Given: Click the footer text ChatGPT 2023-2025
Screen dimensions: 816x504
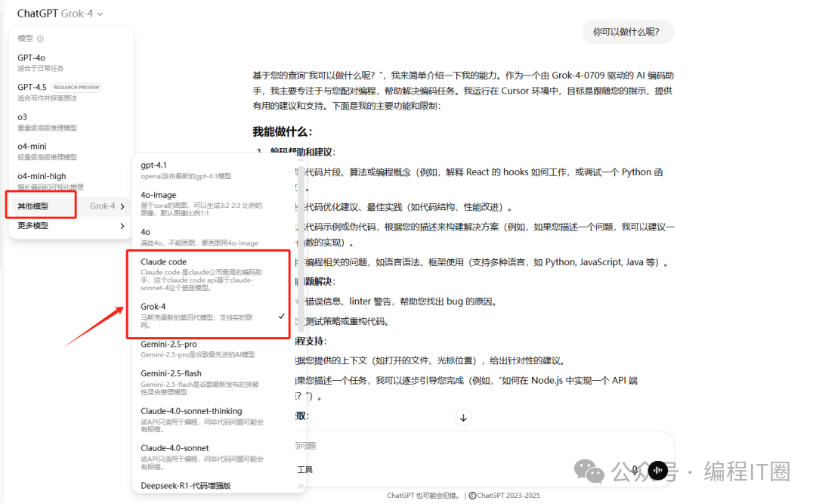Looking at the screenshot, I should pos(505,496).
